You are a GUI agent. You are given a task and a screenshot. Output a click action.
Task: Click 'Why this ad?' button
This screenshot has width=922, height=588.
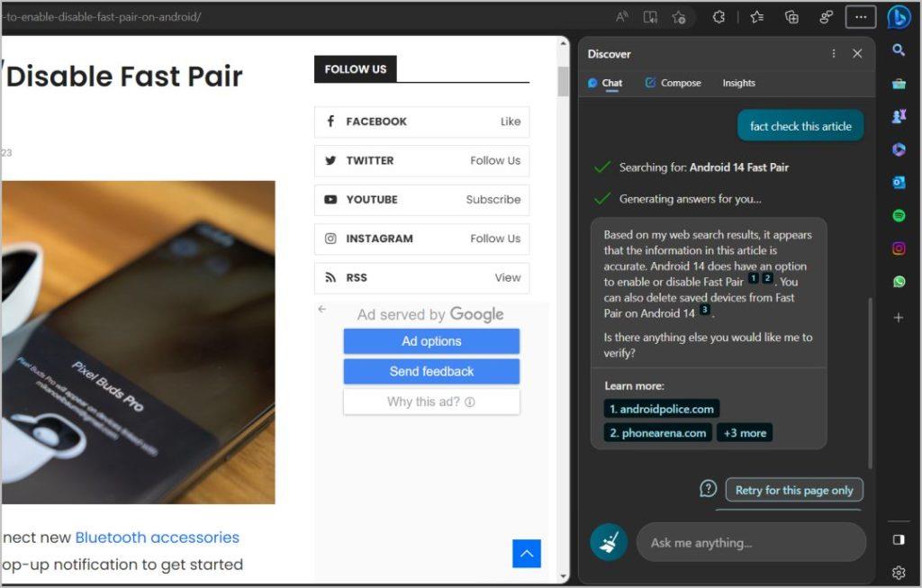pyautogui.click(x=431, y=403)
